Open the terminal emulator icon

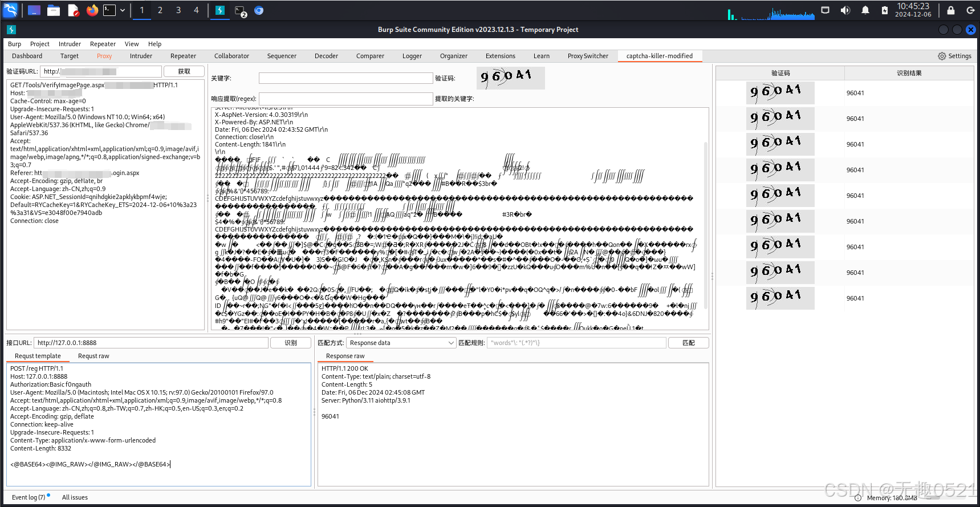coord(109,10)
